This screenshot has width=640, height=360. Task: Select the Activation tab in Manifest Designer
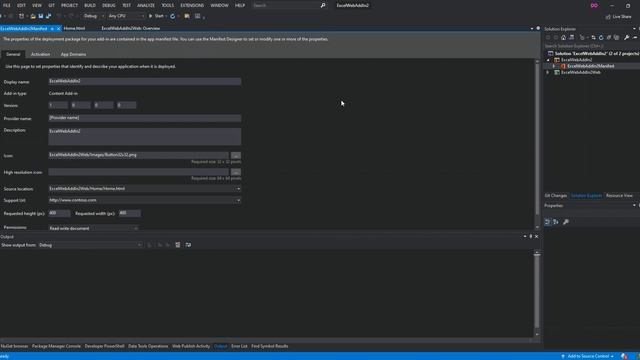click(40, 54)
